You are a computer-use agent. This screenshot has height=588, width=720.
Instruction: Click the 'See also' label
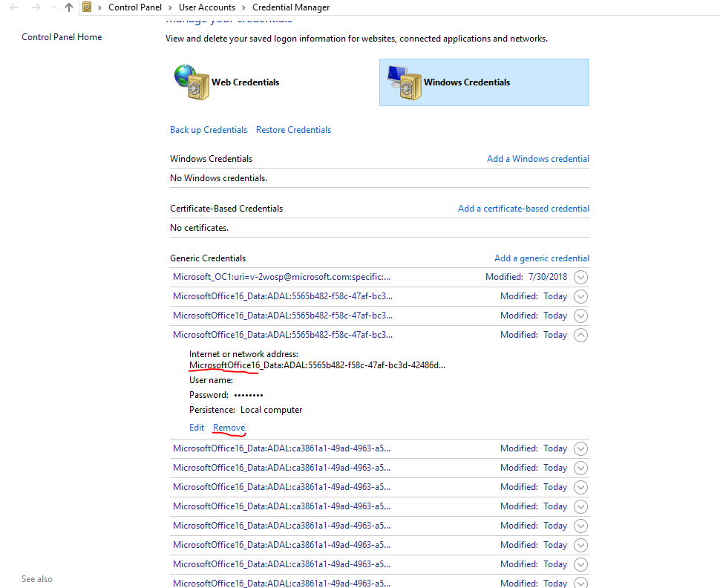pos(37,579)
